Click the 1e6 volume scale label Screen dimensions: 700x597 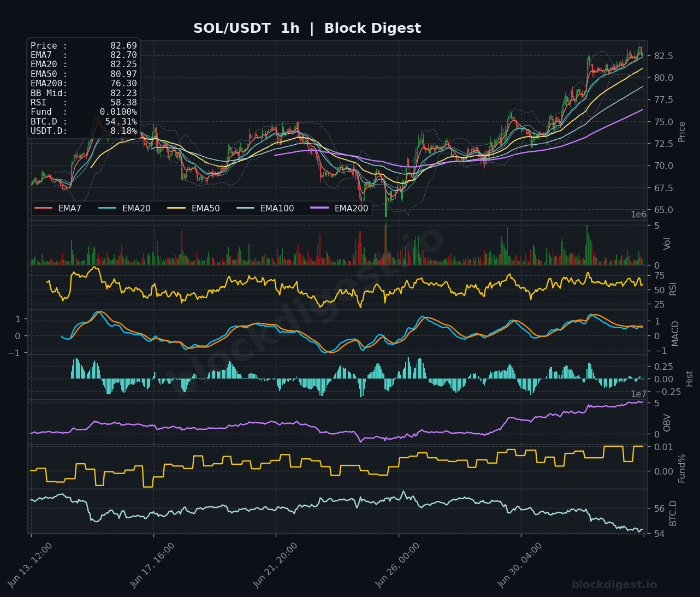pyautogui.click(x=639, y=215)
